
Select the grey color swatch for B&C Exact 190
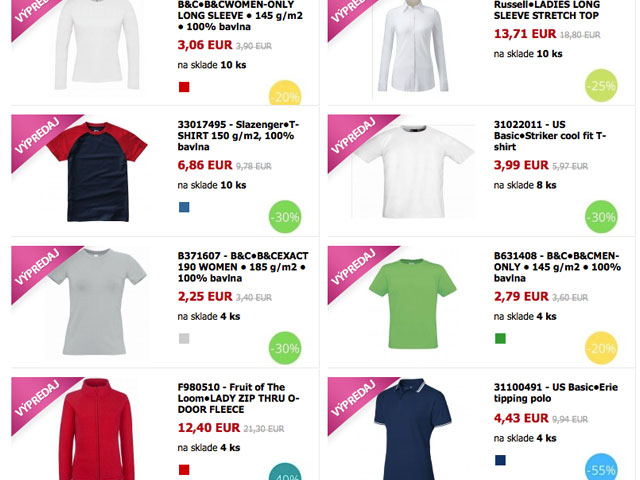pos(184,339)
